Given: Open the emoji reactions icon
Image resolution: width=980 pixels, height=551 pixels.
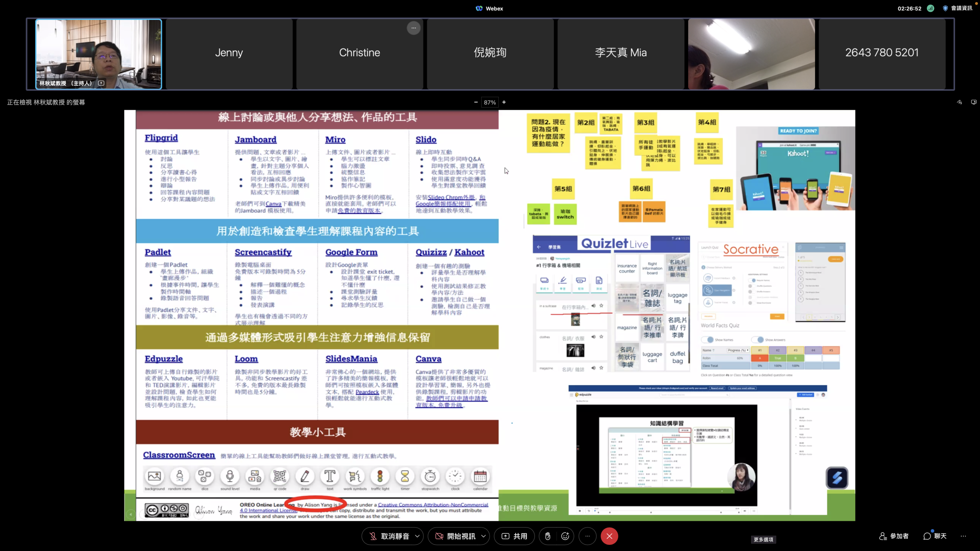Looking at the screenshot, I should (565, 536).
